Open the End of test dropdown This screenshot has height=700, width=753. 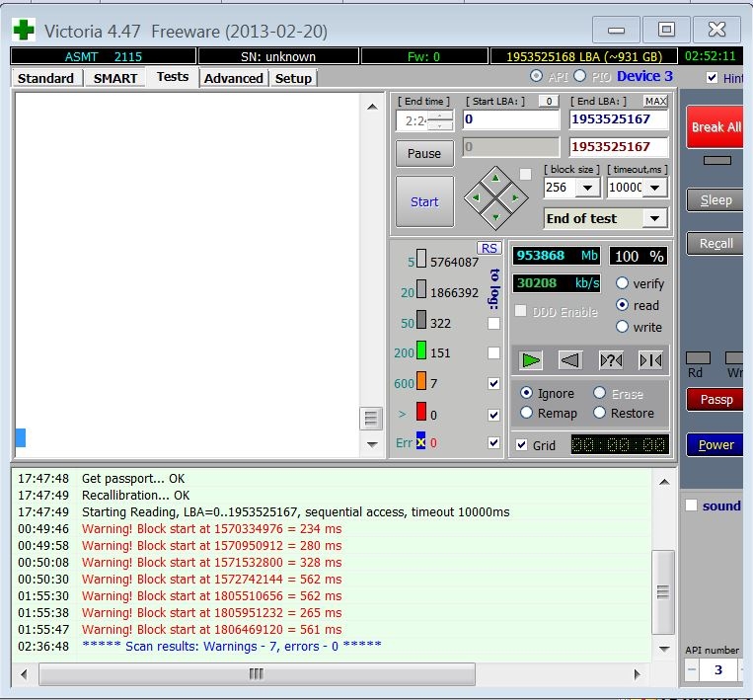click(655, 218)
